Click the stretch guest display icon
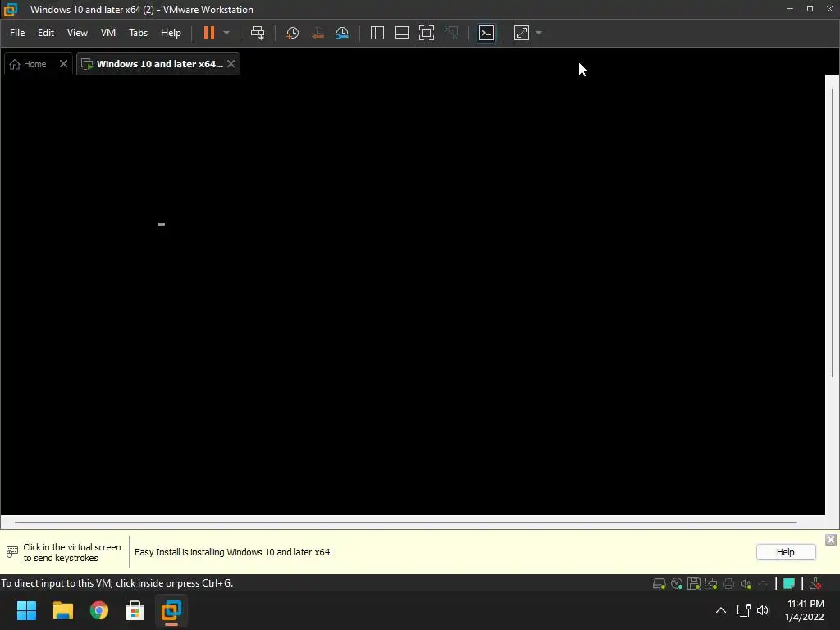 [522, 33]
